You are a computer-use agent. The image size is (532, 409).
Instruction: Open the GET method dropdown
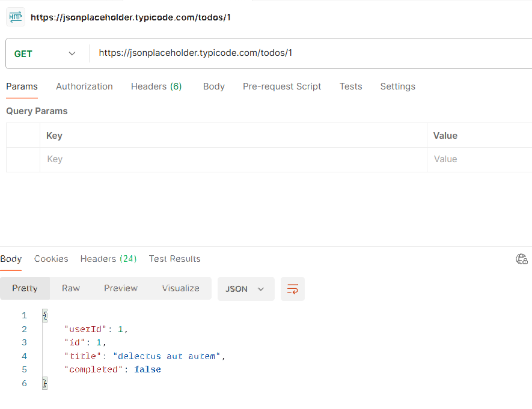[45, 53]
